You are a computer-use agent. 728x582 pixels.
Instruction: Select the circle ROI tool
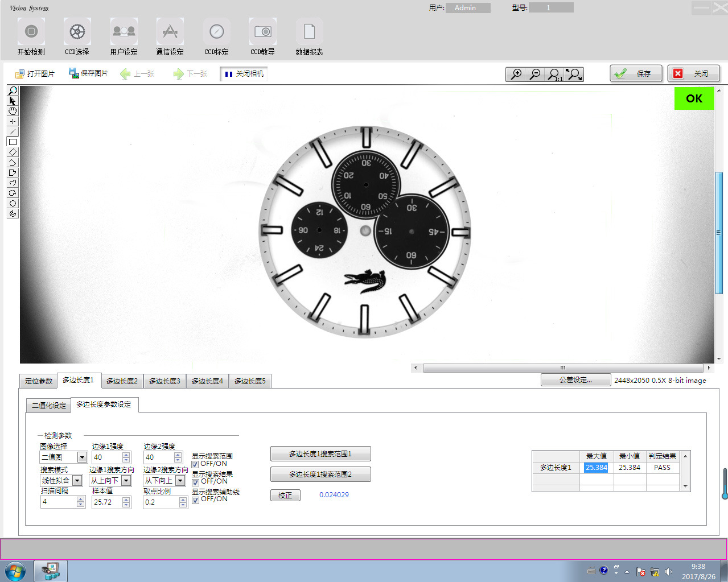pos(13,203)
